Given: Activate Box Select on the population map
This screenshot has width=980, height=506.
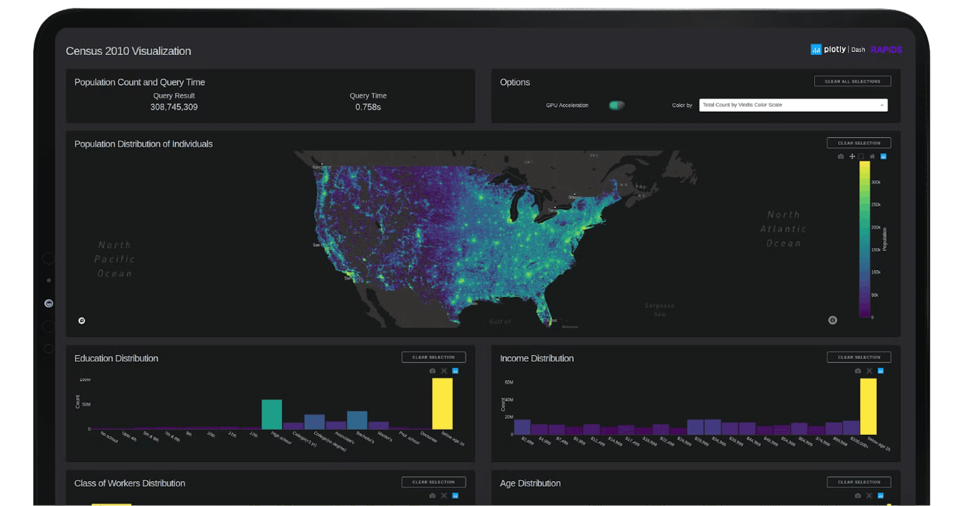Looking at the screenshot, I should click(861, 157).
